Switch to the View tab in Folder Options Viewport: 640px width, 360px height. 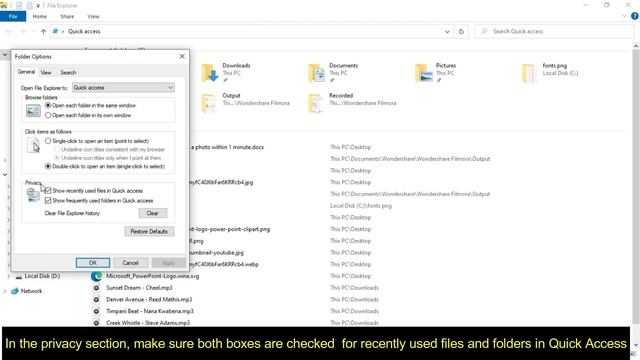[46, 73]
